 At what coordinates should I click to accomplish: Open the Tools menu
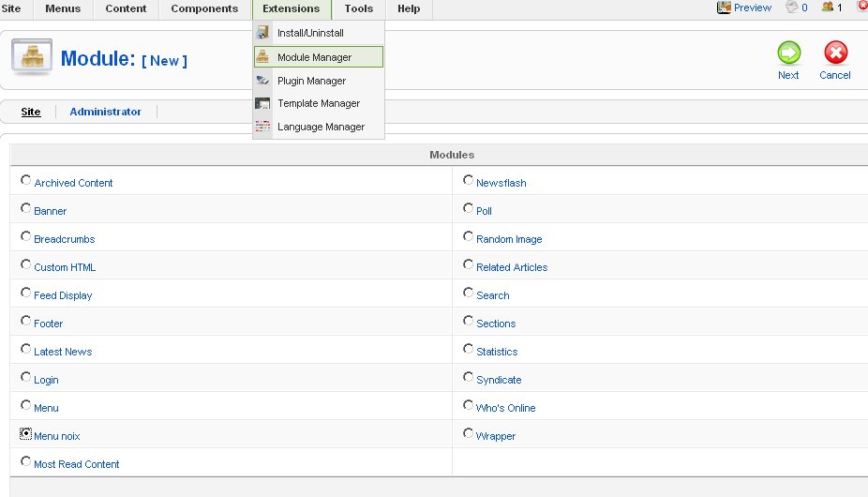click(358, 8)
